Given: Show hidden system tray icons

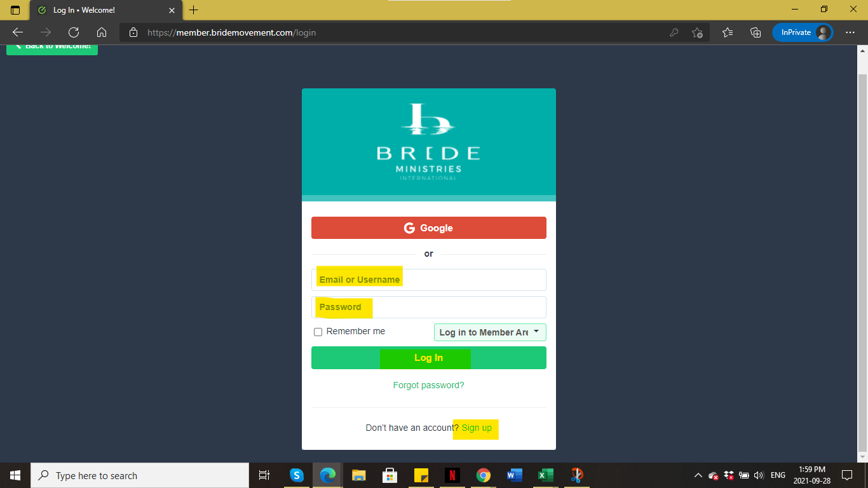Looking at the screenshot, I should point(698,475).
